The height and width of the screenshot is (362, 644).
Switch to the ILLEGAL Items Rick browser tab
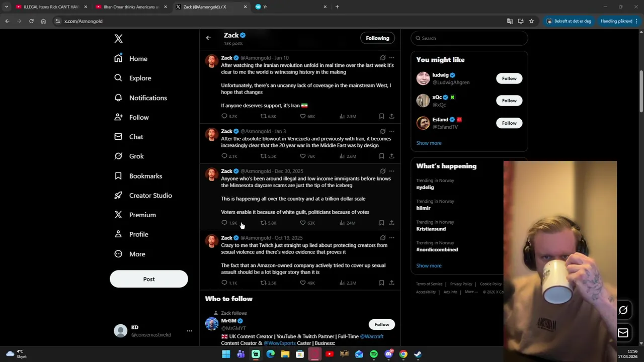click(51, 7)
